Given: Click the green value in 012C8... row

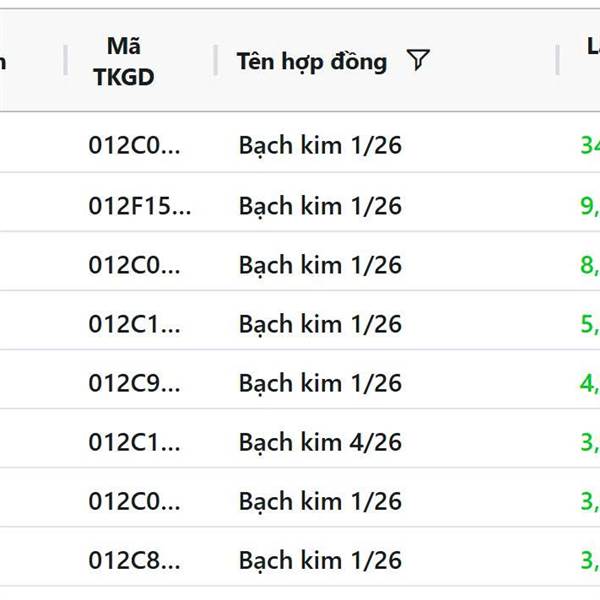Looking at the screenshot, I should coord(589,561).
